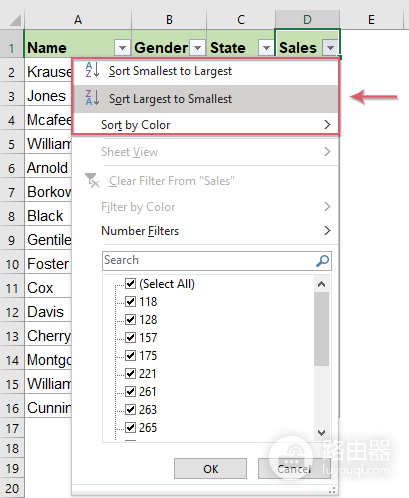
Task: Click the search magnifier icon
Action: click(x=322, y=261)
